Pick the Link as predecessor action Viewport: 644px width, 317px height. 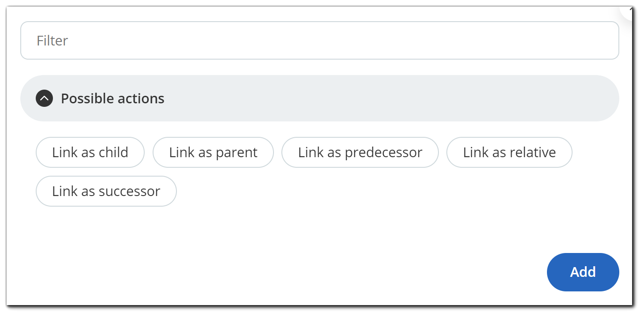click(360, 152)
